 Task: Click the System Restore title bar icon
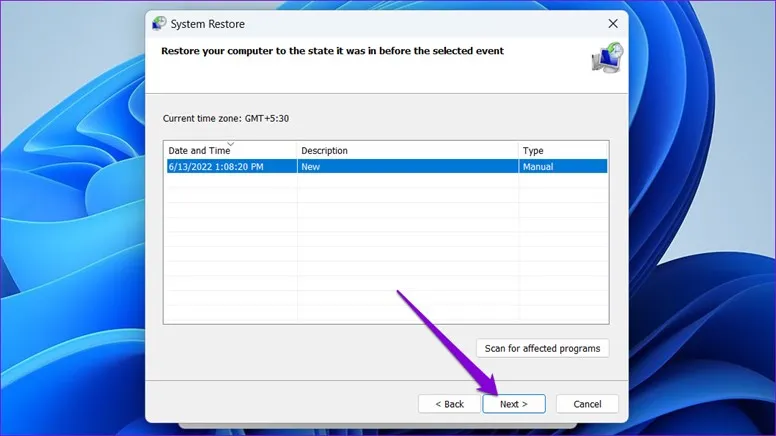coord(159,23)
